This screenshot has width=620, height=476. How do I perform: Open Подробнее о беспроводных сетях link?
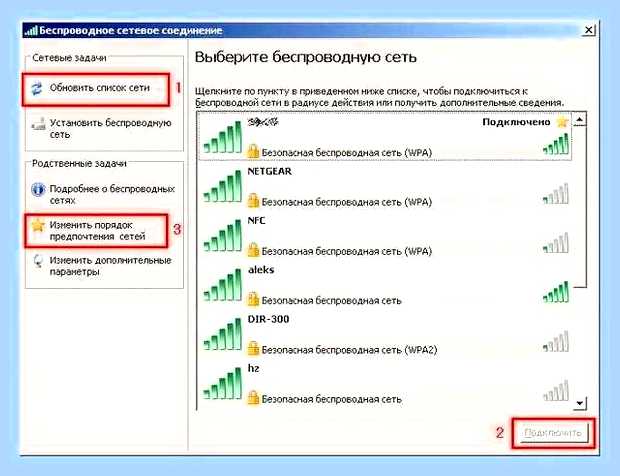coord(112,195)
